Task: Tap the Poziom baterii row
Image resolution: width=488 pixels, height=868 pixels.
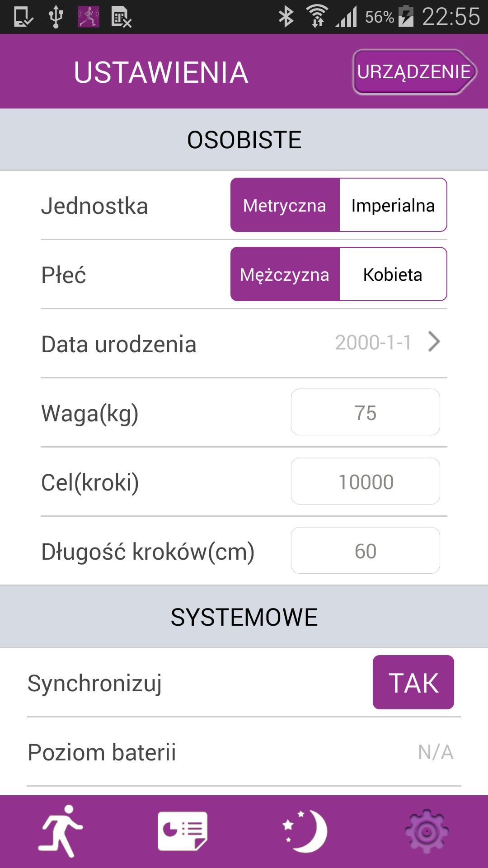Action: pyautogui.click(x=244, y=752)
